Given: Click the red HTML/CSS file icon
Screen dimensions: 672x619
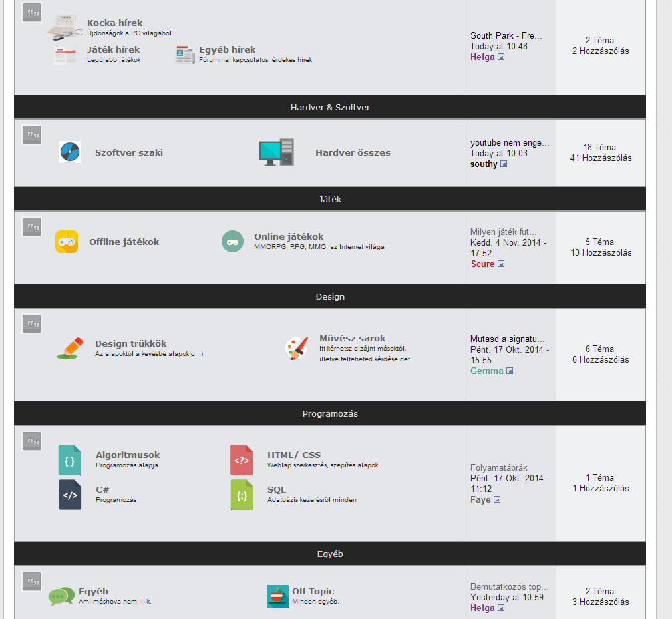Looking at the screenshot, I should click(242, 460).
